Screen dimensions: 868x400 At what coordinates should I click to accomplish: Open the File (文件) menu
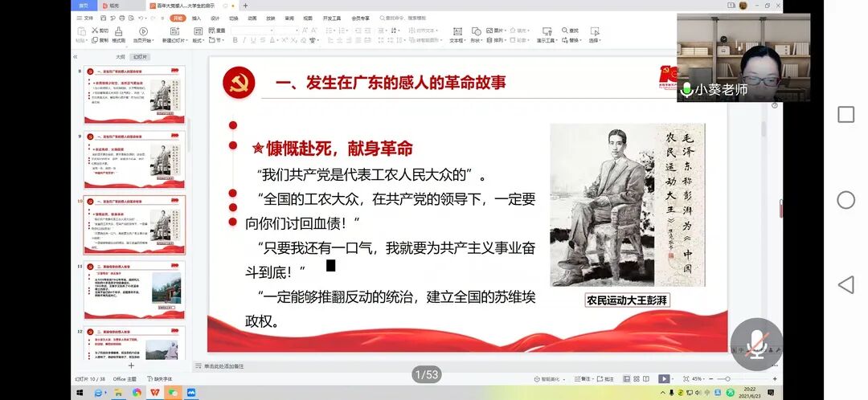point(85,18)
